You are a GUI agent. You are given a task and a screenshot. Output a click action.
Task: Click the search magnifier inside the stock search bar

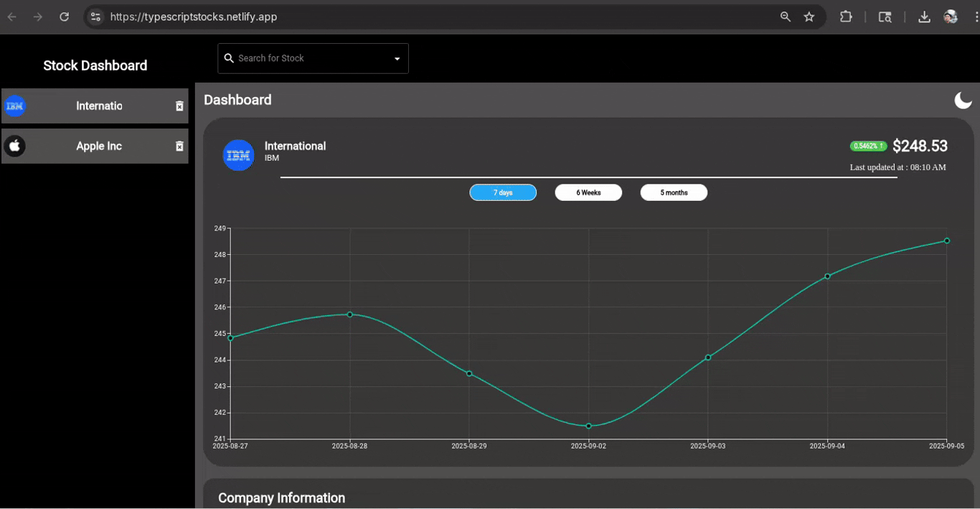(x=228, y=58)
